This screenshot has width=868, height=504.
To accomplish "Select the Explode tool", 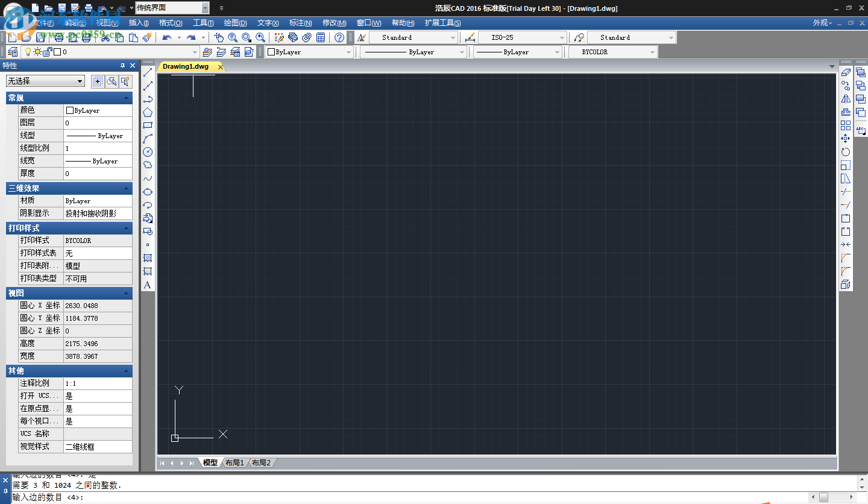I will point(846,285).
